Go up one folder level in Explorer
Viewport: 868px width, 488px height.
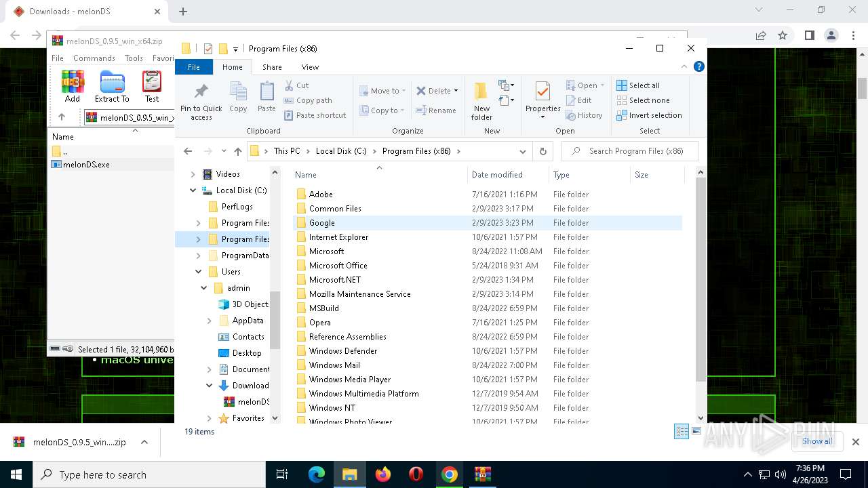click(237, 151)
